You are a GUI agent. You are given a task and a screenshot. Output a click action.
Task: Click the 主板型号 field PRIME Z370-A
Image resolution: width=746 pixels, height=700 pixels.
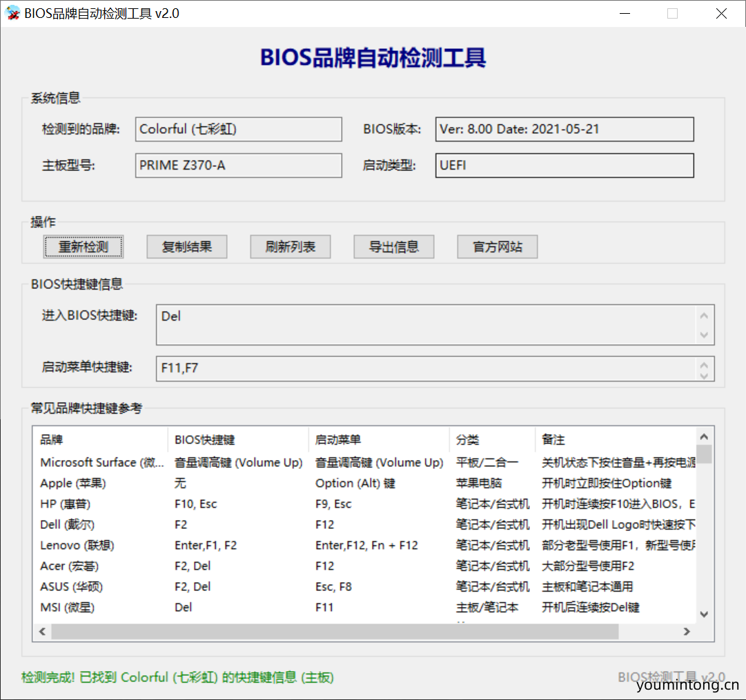tap(238, 166)
